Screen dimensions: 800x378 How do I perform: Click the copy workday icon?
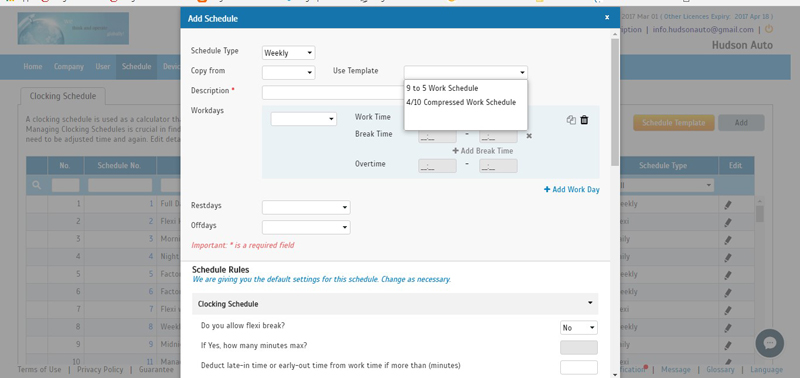tap(571, 120)
